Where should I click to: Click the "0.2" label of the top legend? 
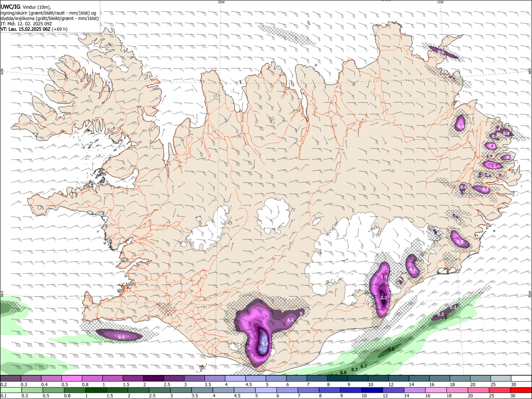(4, 384)
